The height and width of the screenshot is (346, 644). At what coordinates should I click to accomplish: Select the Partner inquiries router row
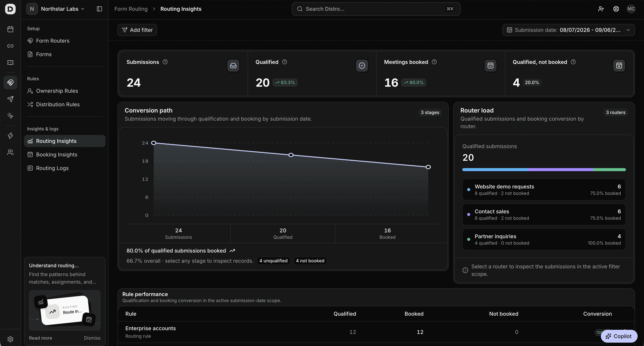(544, 239)
